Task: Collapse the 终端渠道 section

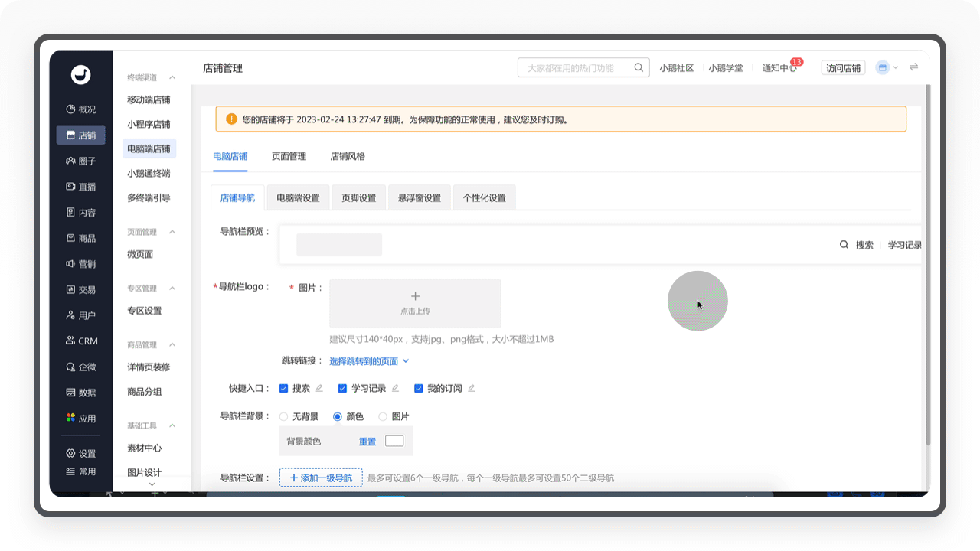Action: point(172,77)
